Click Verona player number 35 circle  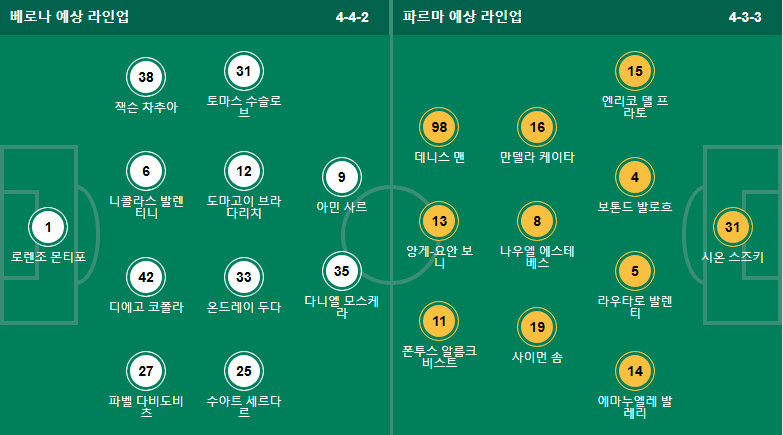pos(342,271)
